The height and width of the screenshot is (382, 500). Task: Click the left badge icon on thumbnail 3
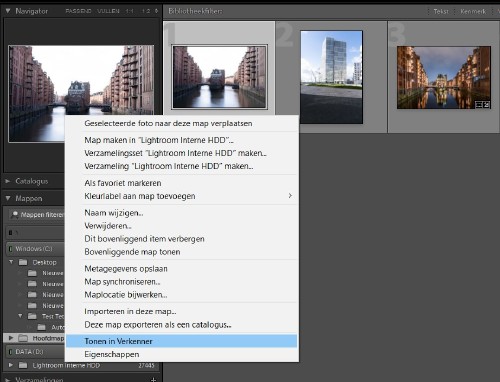pos(479,105)
